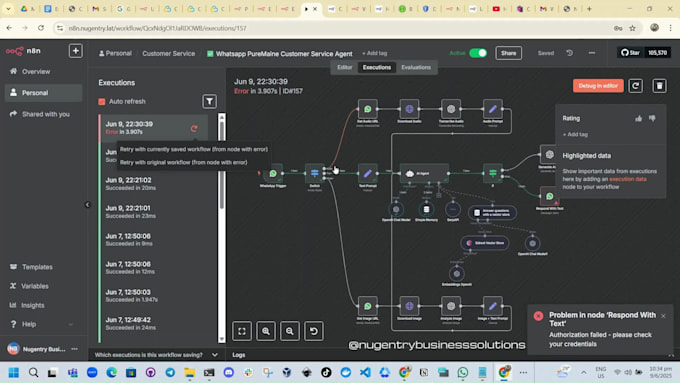Image resolution: width=680 pixels, height=383 pixels.
Task: Select the Jun 9, 22:21:01 execution
Action: [154, 212]
